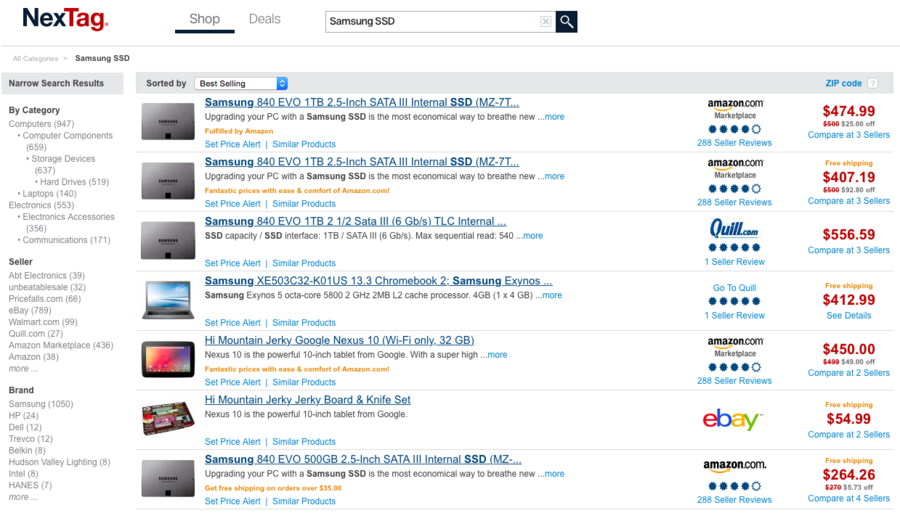The height and width of the screenshot is (513, 900).
Task: Filter by Electronics (553)
Action: click(x=41, y=205)
